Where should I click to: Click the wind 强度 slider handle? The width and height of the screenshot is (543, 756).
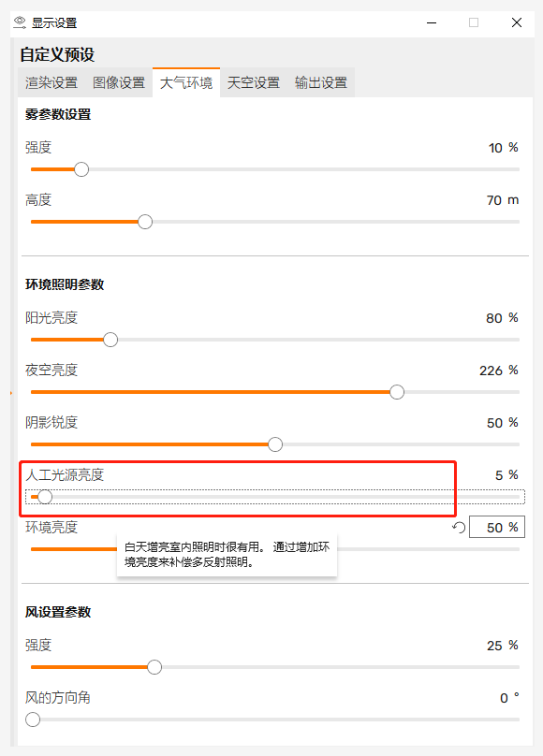coord(154,667)
